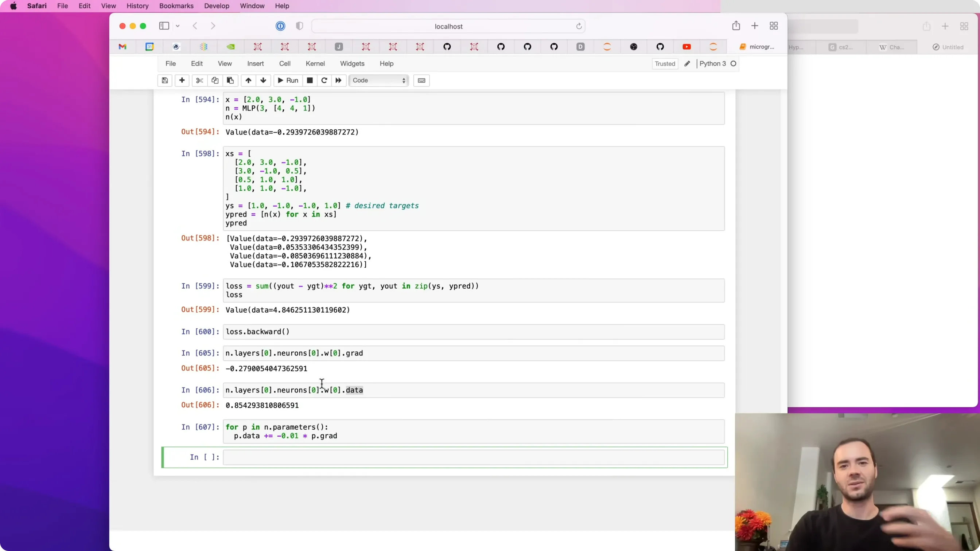Toggle Safari sidebar icon
This screenshot has width=980, height=551.
click(164, 26)
